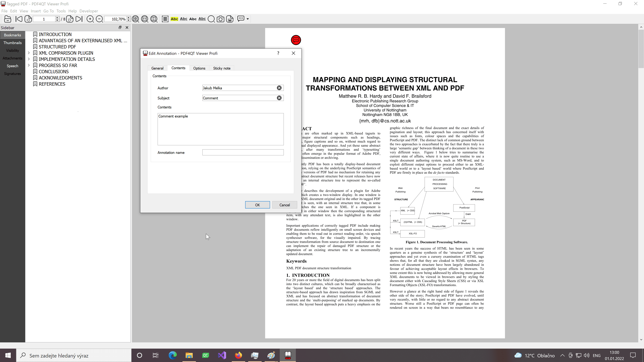Select the squiggly underline Abc tool
The width and height of the screenshot is (644, 362).
tap(202, 19)
